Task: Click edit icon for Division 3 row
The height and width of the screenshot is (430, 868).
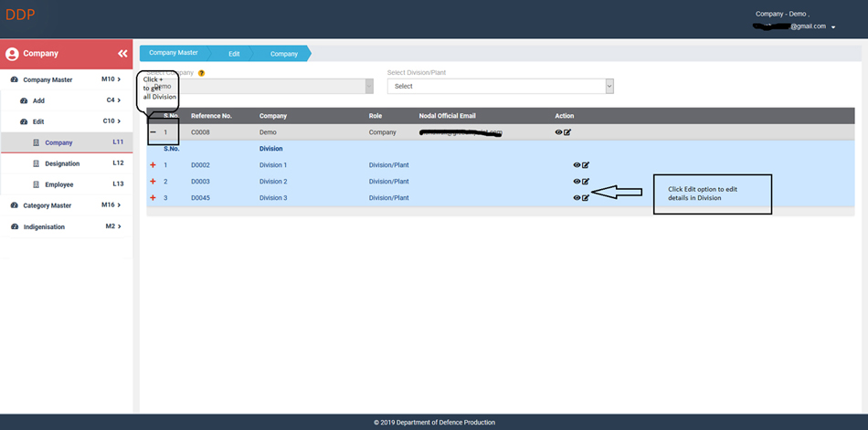Action: point(586,198)
